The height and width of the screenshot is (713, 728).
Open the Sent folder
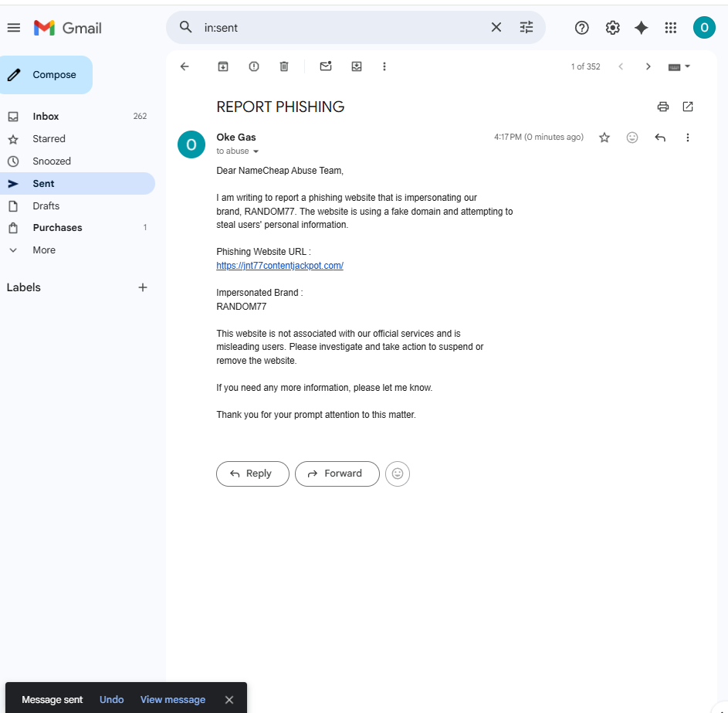coord(77,184)
